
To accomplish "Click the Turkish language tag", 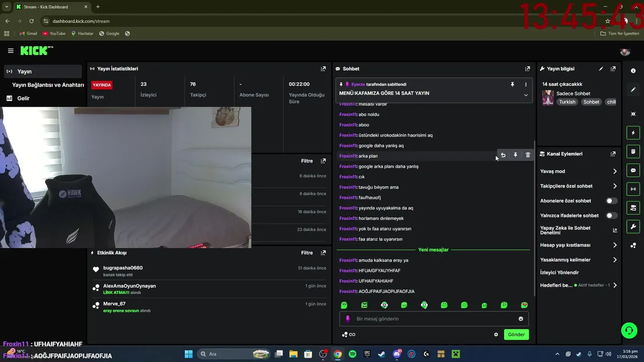I will tap(567, 102).
